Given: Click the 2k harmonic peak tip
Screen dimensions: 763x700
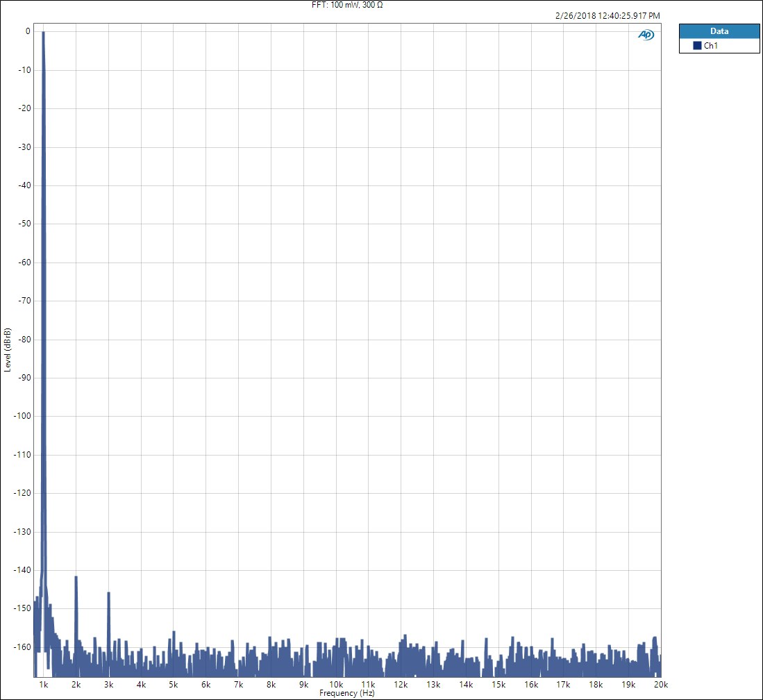Looking at the screenshot, I should 76,577.
